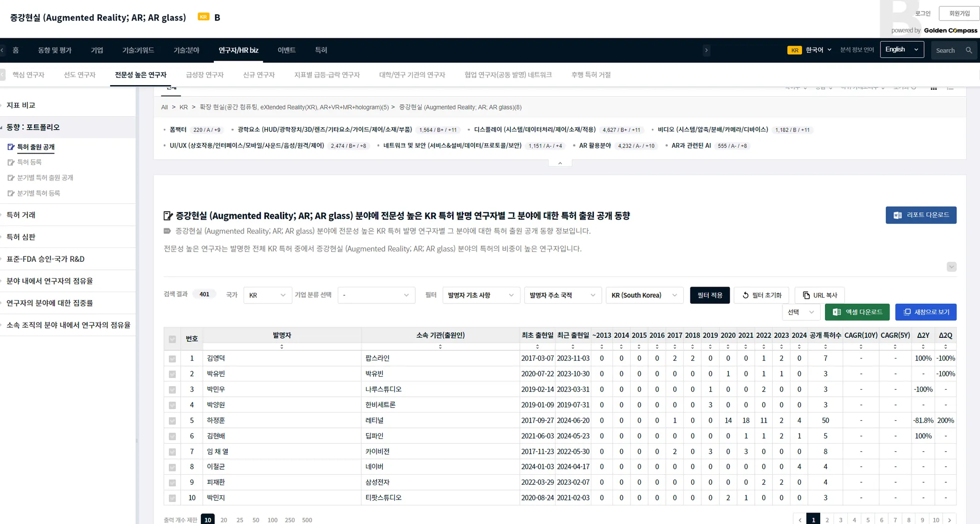Check the row checkbox for 김영덕
The height and width of the screenshot is (524, 980).
pos(172,359)
